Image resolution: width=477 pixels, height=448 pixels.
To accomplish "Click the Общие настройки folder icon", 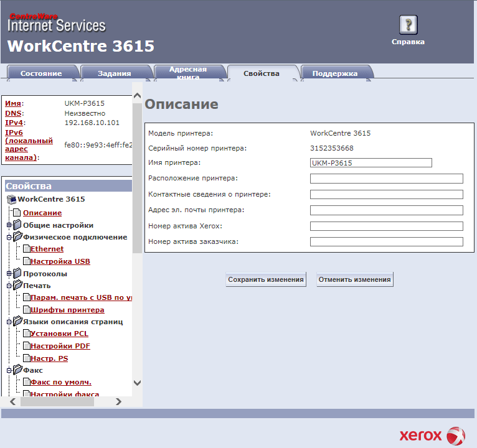I will [x=17, y=225].
